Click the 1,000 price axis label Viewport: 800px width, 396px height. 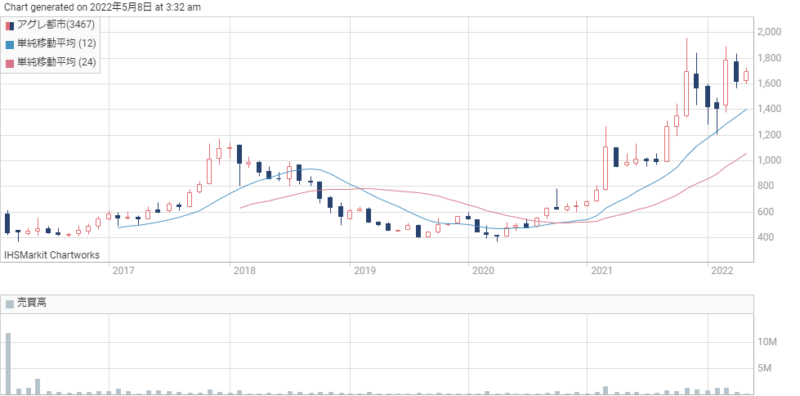point(769,160)
